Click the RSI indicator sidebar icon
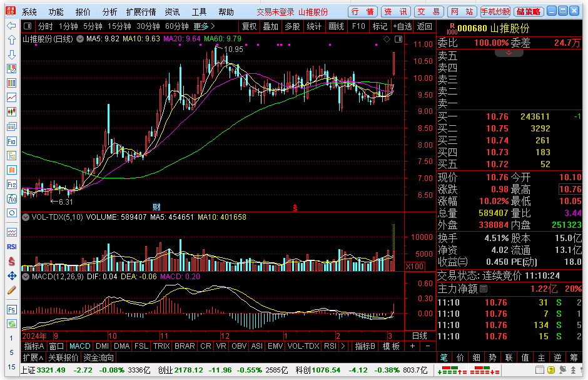 (x=12, y=247)
